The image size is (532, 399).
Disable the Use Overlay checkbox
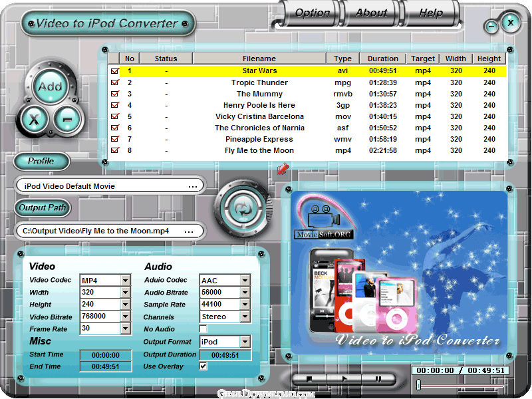203,366
